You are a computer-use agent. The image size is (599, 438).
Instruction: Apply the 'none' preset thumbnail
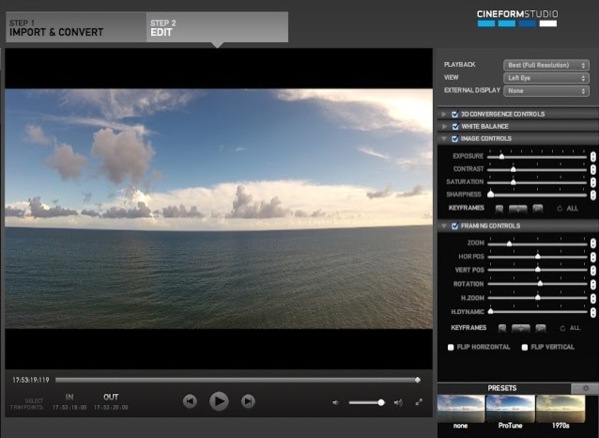coord(461,409)
